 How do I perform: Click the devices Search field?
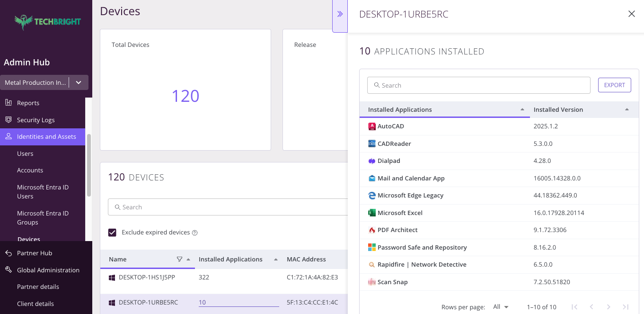click(228, 207)
